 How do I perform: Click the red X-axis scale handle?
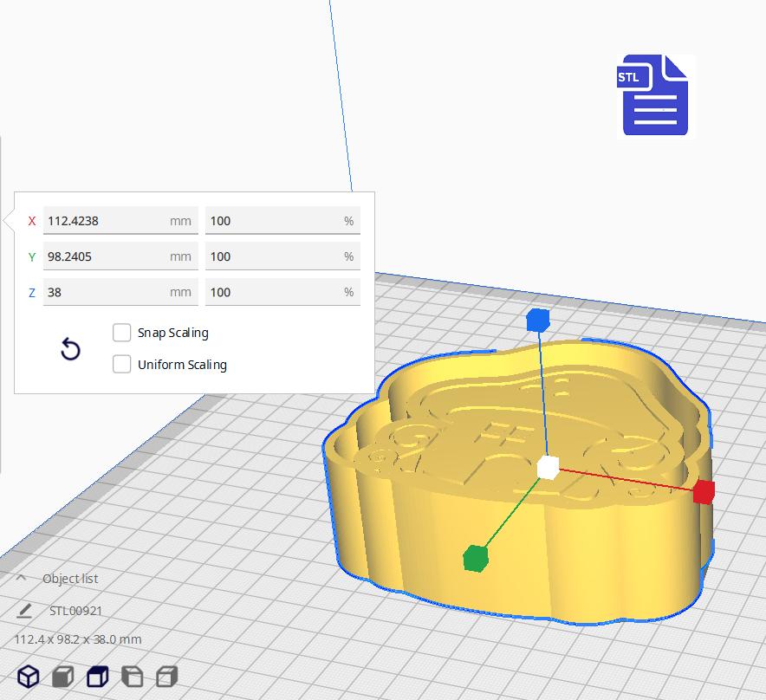[x=704, y=492]
